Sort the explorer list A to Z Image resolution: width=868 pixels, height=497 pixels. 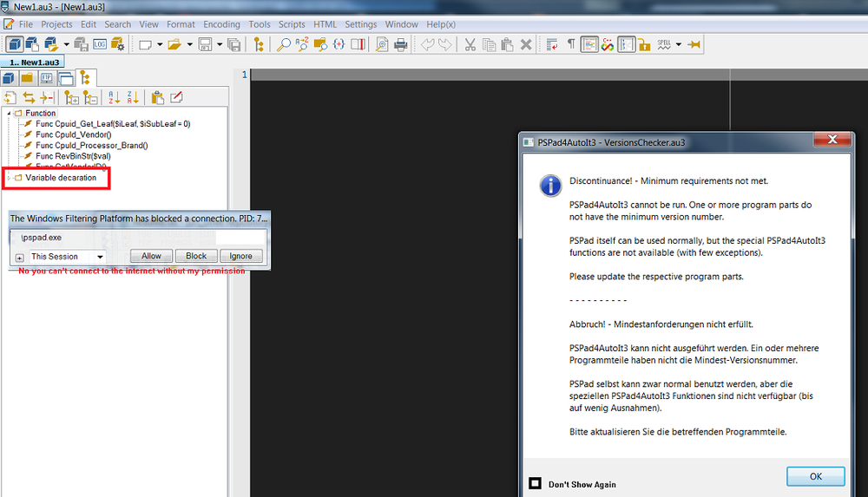[x=114, y=98]
